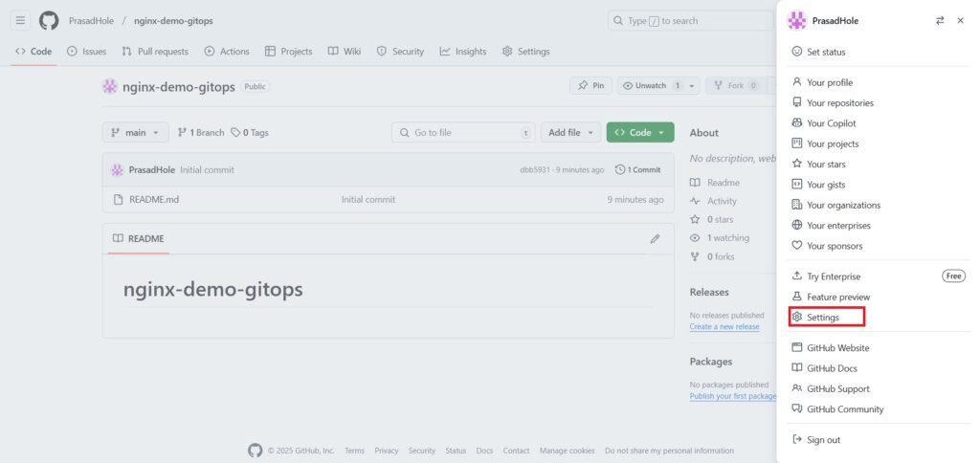The image size is (980, 463).
Task: Click the account switcher arrows icon
Action: [940, 21]
